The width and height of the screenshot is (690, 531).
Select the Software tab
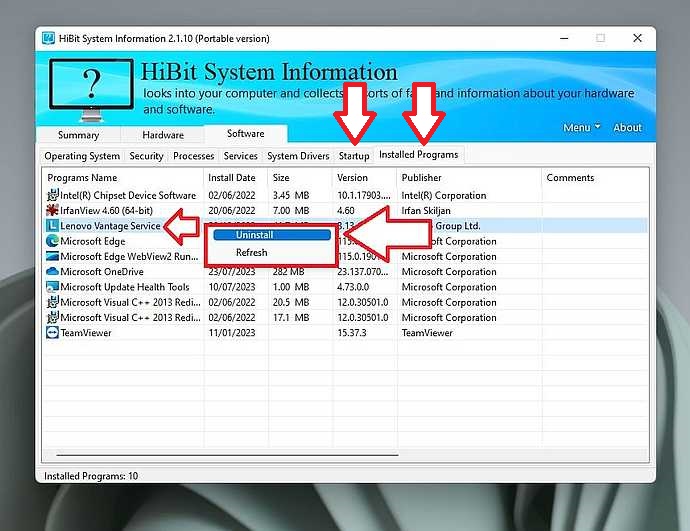[246, 134]
